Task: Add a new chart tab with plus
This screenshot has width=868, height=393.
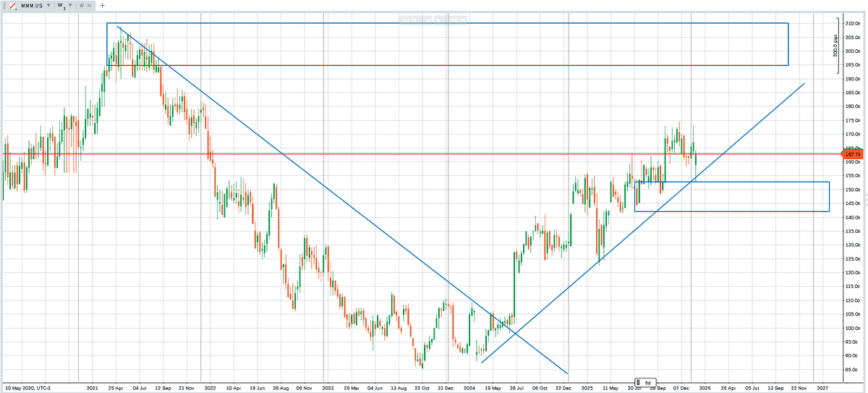Action: [102, 5]
